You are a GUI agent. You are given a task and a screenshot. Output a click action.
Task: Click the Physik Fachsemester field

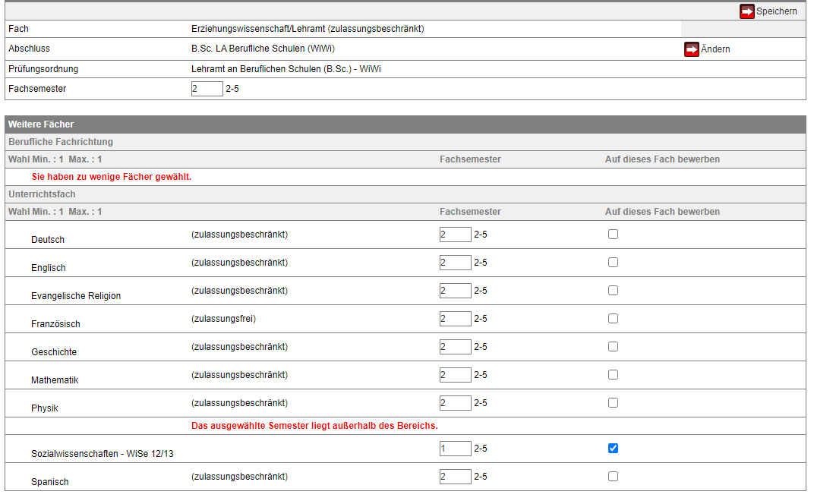pyautogui.click(x=455, y=403)
